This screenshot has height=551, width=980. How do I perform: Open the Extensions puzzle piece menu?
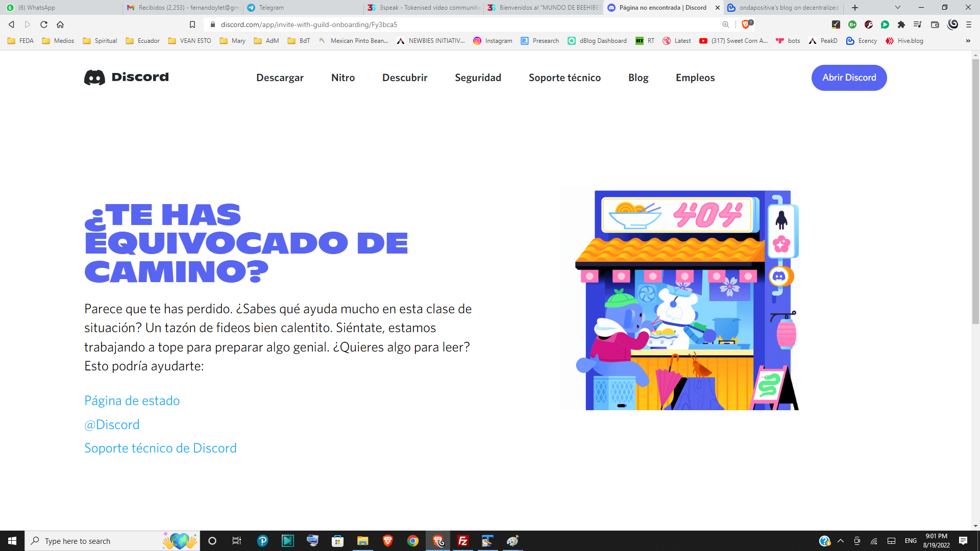[x=901, y=24]
